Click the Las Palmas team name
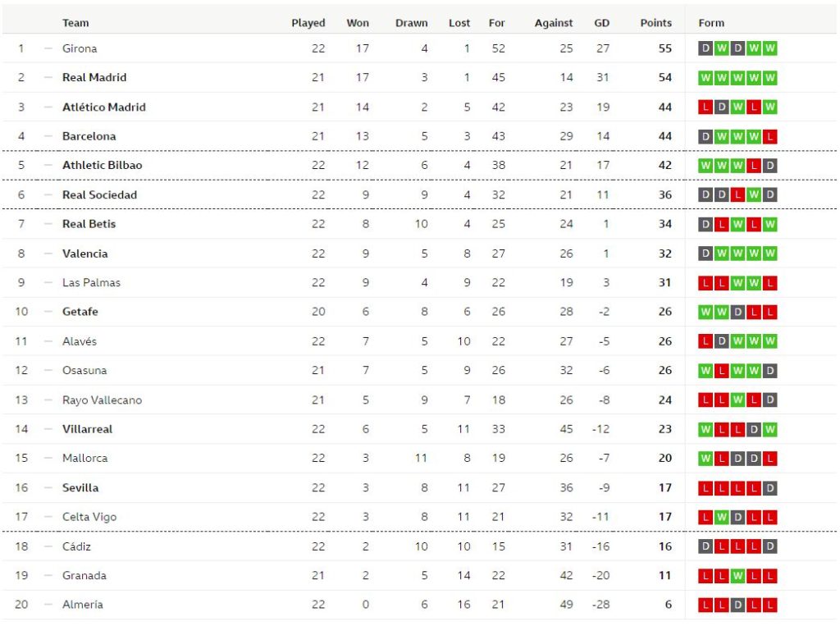 pyautogui.click(x=91, y=283)
